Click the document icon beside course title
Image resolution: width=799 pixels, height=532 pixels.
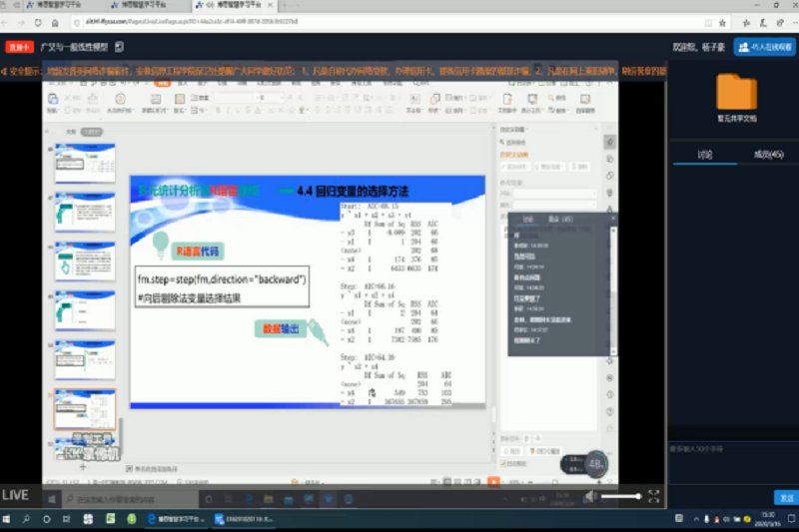119,46
